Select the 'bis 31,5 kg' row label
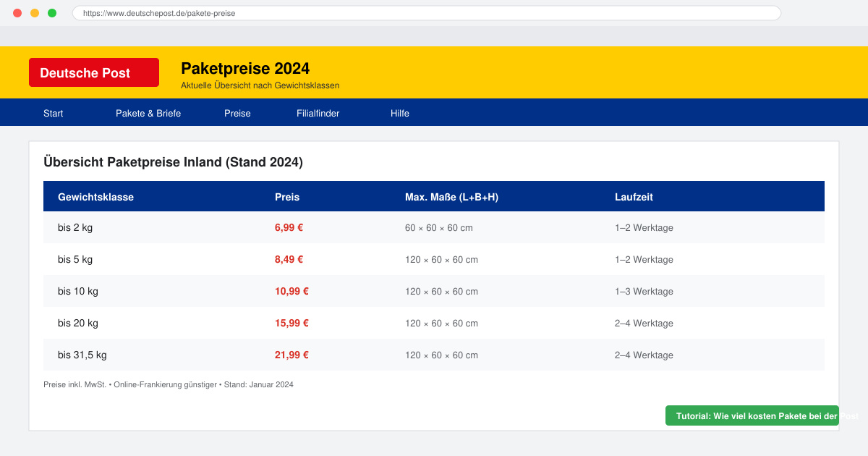Screen dimensions: 868x456 [82, 355]
